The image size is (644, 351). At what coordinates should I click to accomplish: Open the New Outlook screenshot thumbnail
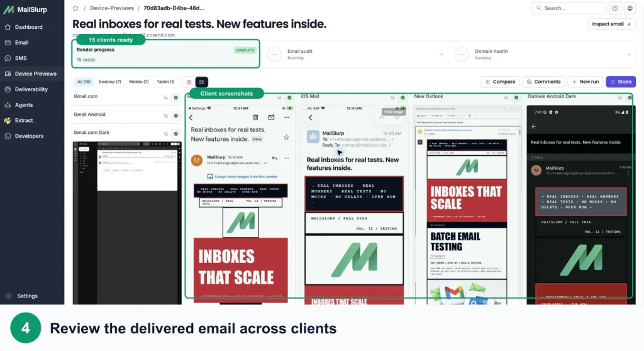(x=467, y=204)
